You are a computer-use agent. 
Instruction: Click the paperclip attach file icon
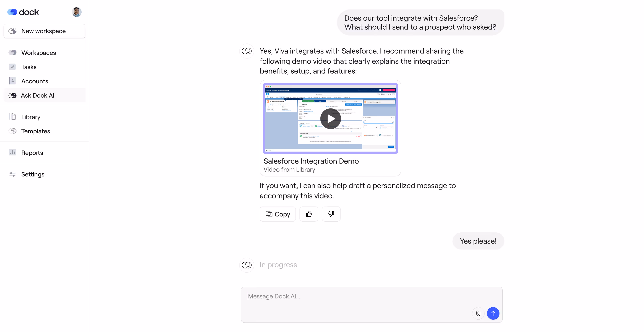(x=478, y=313)
